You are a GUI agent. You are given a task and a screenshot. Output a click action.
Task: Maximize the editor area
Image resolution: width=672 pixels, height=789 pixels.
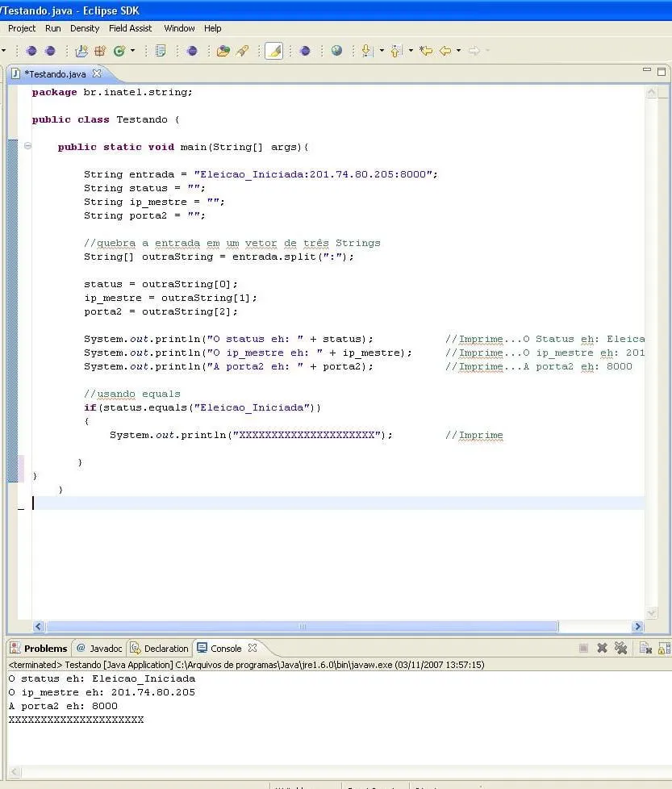662,72
